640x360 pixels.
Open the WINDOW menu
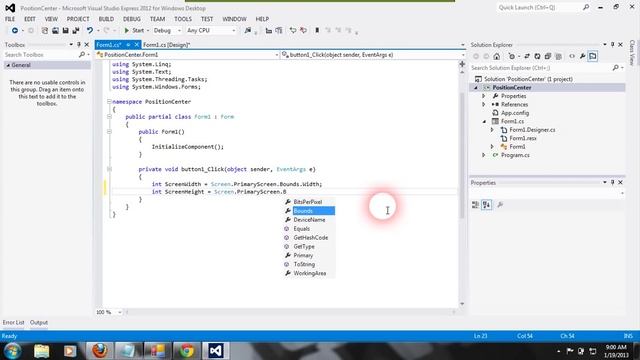pyautogui.click(x=234, y=19)
